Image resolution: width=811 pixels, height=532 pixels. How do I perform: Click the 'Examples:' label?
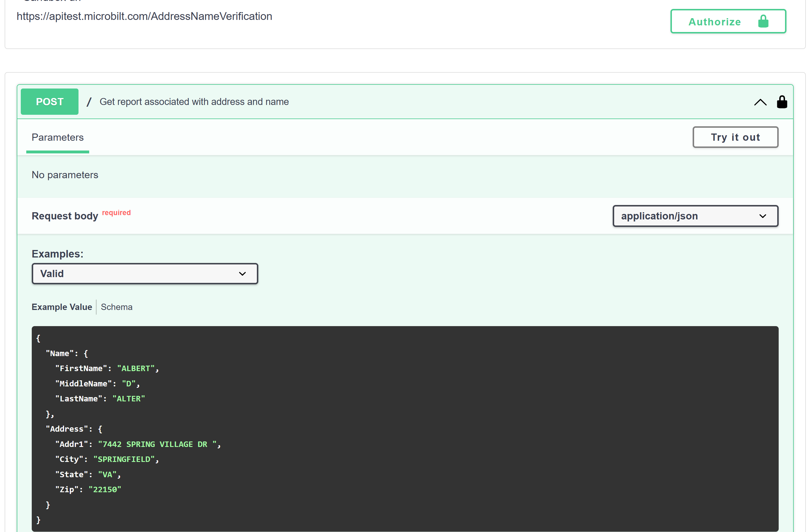point(58,254)
